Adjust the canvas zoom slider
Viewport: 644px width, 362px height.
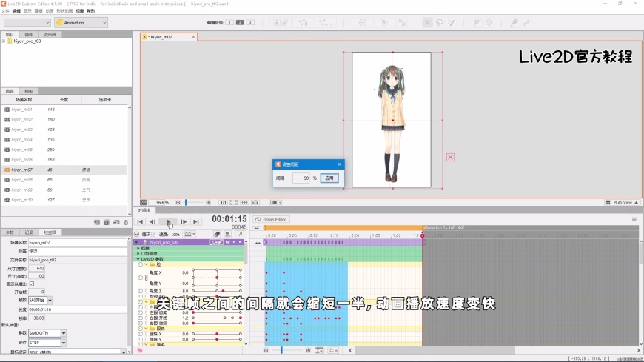pyautogui.click(x=186, y=203)
